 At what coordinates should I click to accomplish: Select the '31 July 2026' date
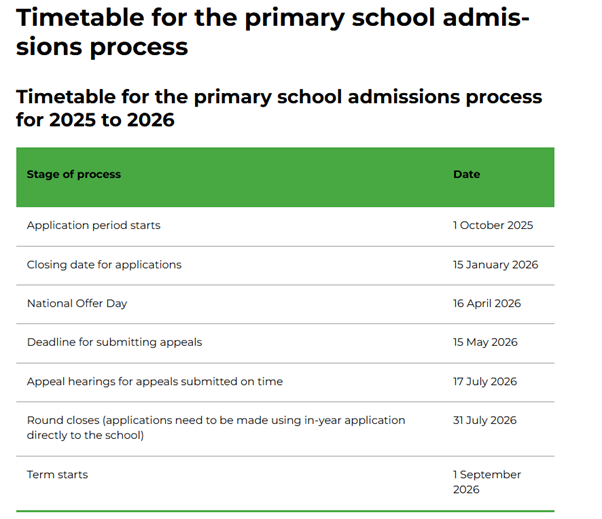tap(485, 420)
